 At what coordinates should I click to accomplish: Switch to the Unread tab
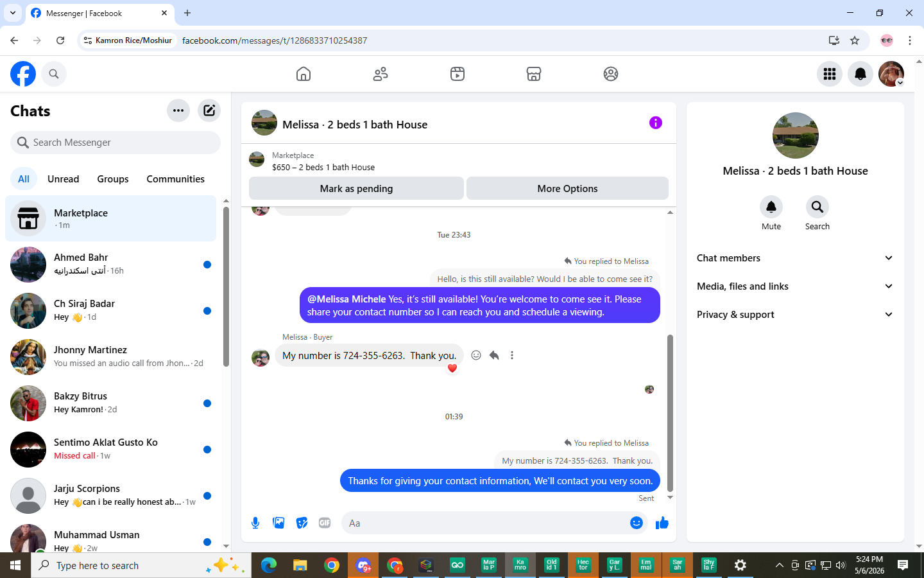[x=64, y=179]
